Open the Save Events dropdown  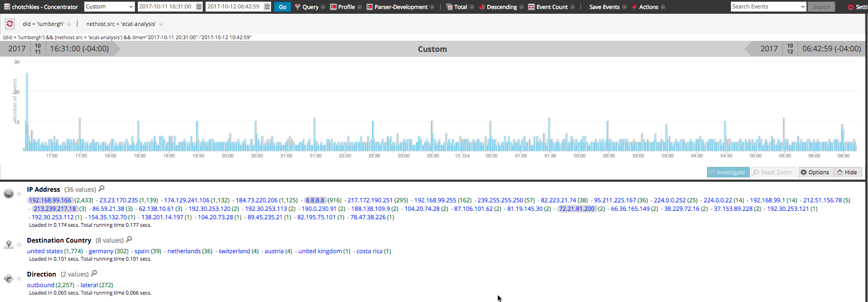[x=607, y=7]
